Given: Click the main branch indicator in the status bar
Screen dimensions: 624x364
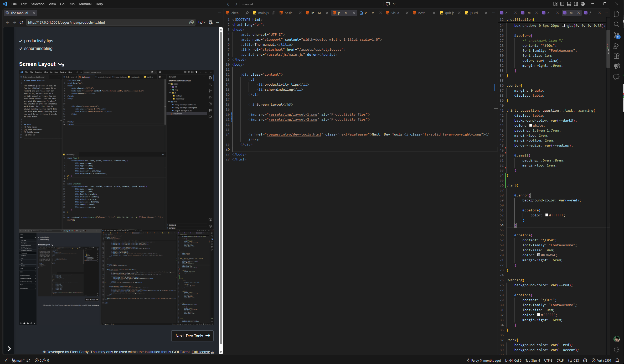Looking at the screenshot, I should tap(18, 360).
